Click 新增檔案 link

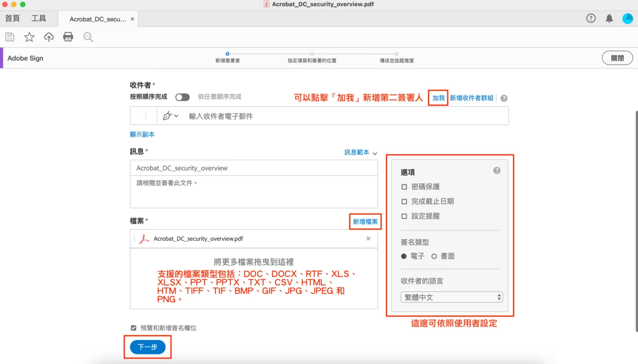(x=365, y=222)
